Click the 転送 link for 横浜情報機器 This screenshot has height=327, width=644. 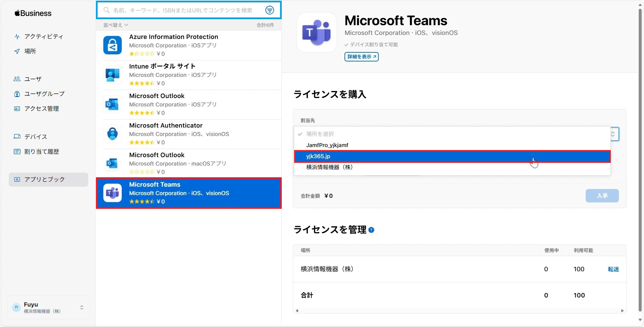click(613, 269)
